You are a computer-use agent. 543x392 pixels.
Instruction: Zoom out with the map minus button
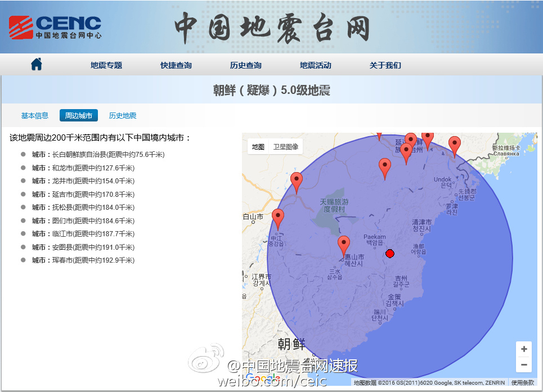coord(524,364)
